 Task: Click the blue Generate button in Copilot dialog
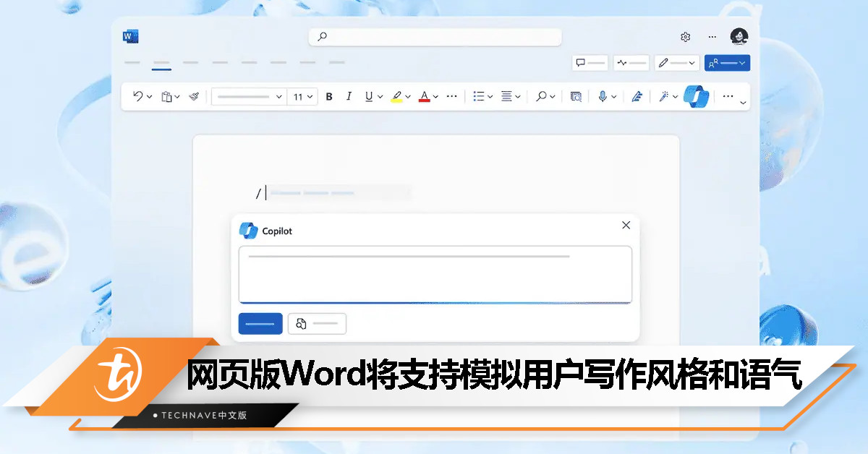[260, 324]
